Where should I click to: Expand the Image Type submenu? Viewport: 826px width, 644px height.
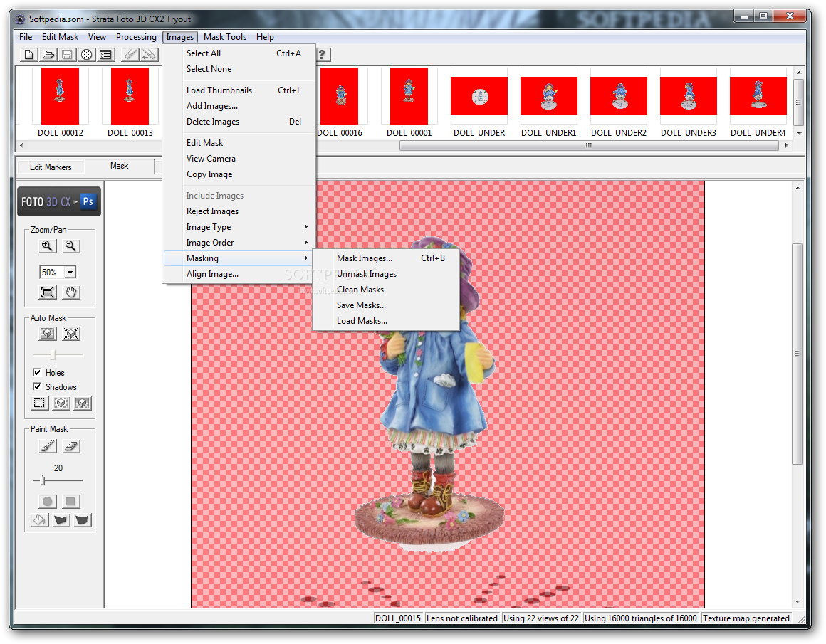coord(239,227)
